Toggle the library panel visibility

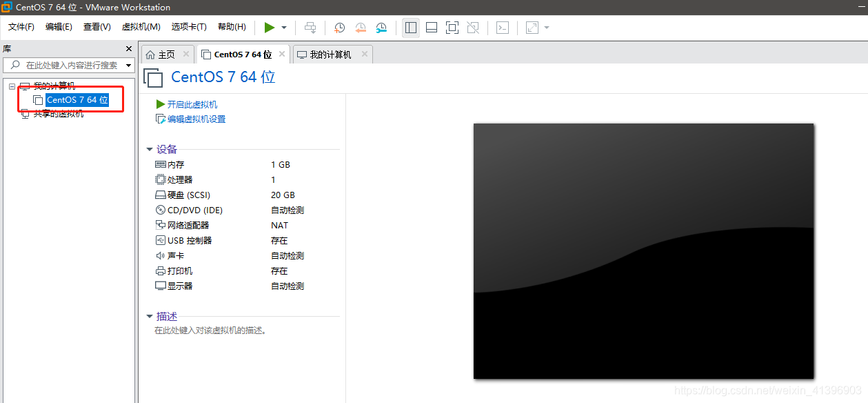point(410,28)
